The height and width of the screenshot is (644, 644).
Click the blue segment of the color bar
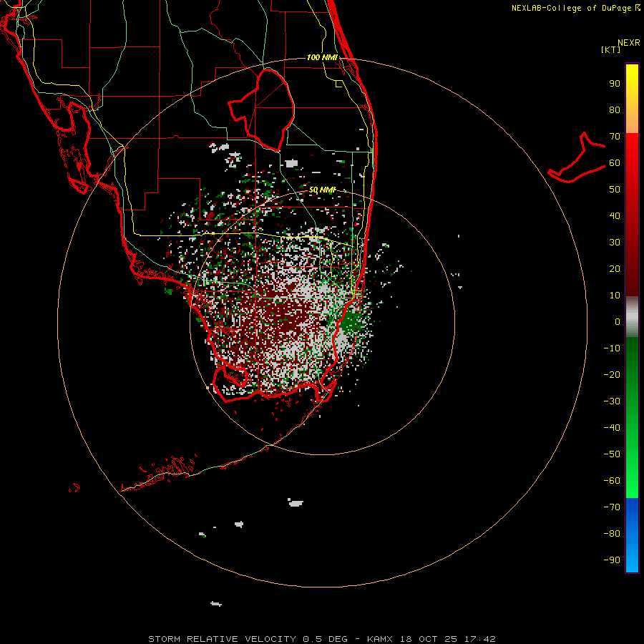coord(632,534)
